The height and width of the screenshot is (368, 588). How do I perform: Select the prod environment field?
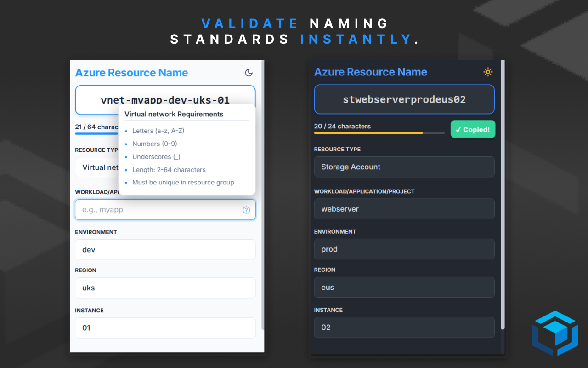[x=404, y=249]
